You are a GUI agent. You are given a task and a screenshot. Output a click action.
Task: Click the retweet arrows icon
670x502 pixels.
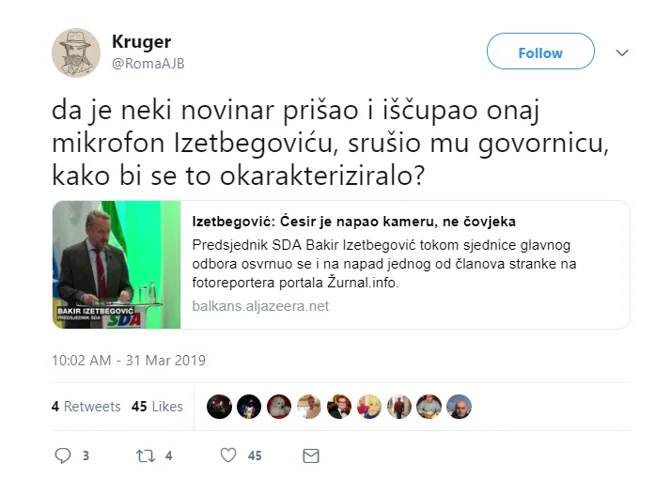pos(145,456)
